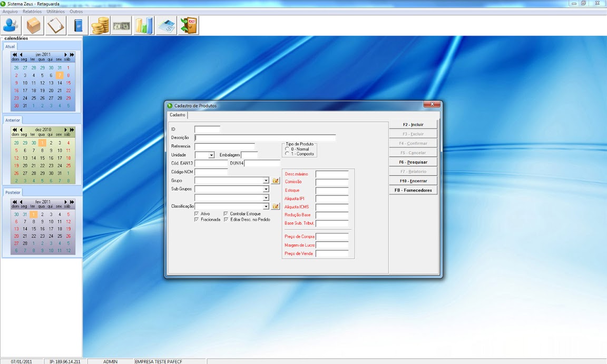Toggle the Controlar Estoque checkbox
Screen dimensions: 607x364
(x=226, y=213)
